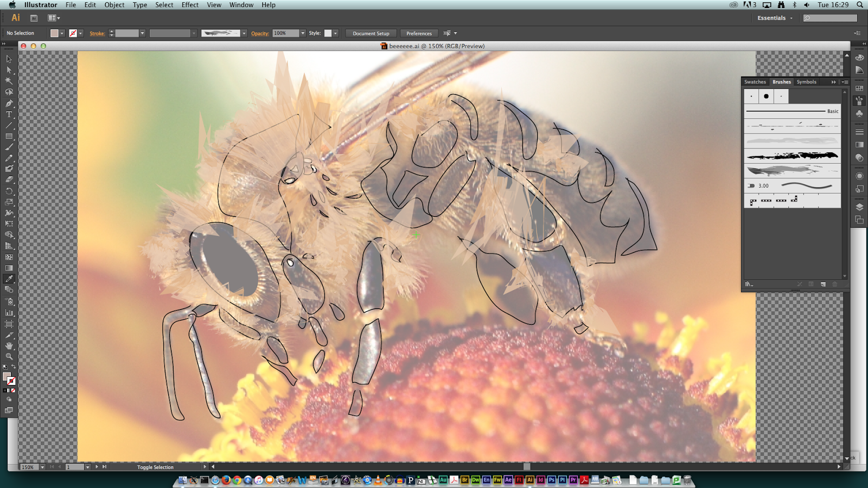Click the Preferences button
The image size is (868, 488).
[x=419, y=34]
